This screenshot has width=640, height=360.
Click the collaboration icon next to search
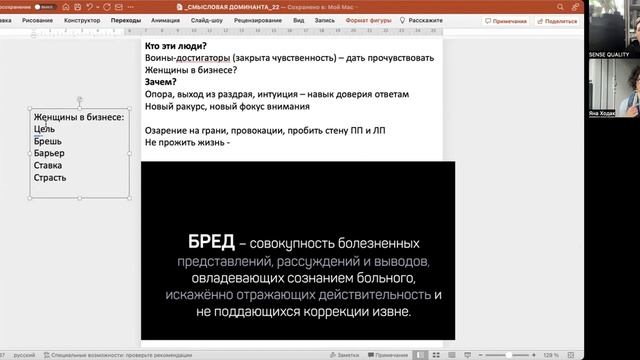pos(575,7)
